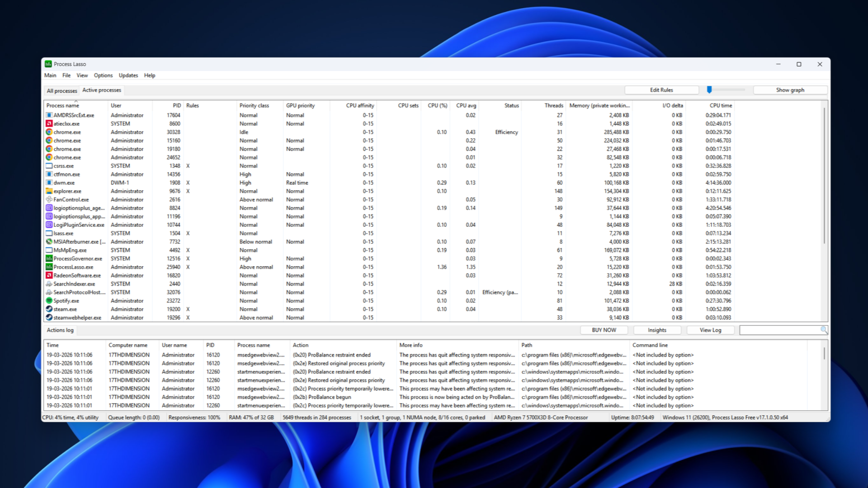The width and height of the screenshot is (868, 488).
Task: Open the Options menu
Action: point(104,75)
